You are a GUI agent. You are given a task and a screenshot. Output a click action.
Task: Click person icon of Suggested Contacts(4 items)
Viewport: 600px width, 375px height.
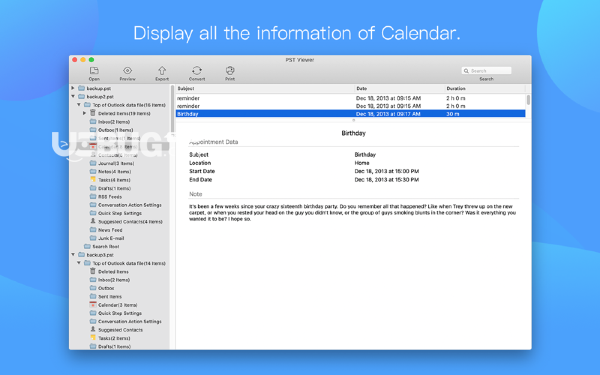click(93, 221)
